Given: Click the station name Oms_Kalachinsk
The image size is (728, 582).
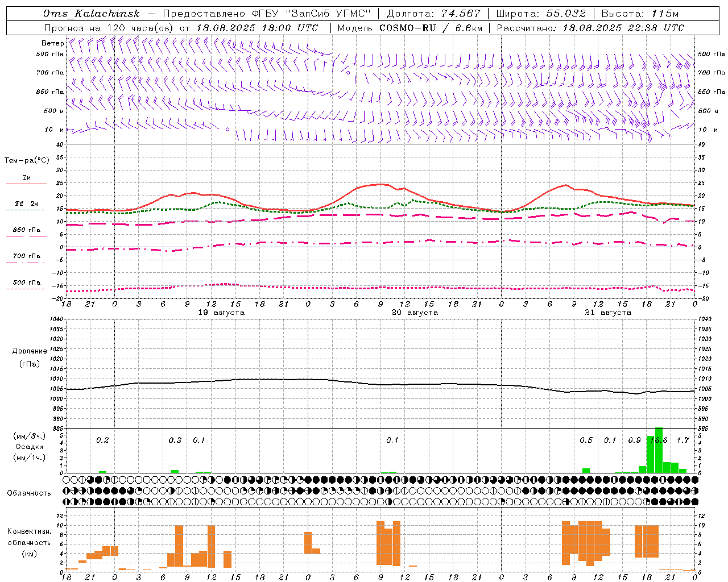Looking at the screenshot, I should [91, 14].
